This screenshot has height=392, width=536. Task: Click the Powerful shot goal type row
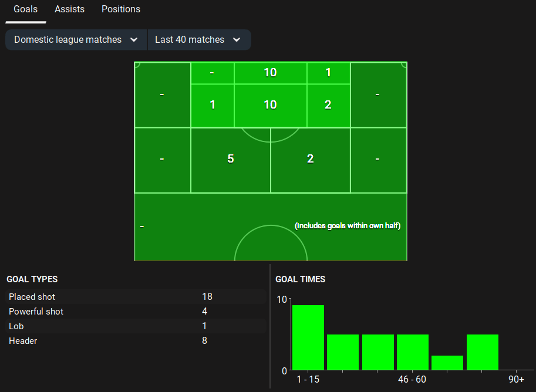[x=135, y=312]
